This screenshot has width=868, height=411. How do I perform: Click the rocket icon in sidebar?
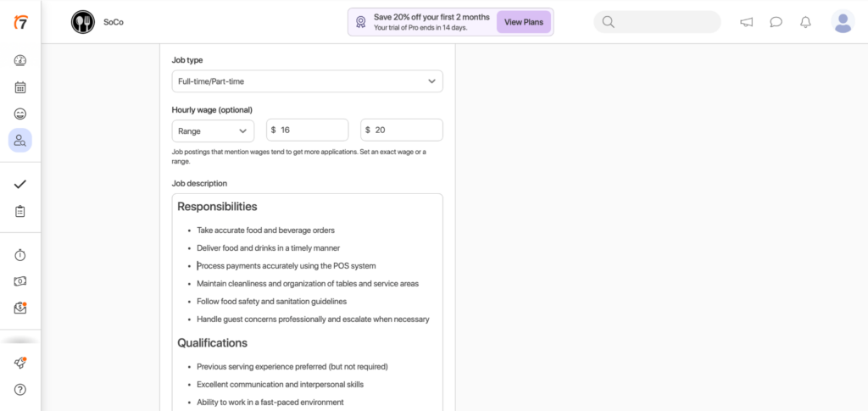20,363
